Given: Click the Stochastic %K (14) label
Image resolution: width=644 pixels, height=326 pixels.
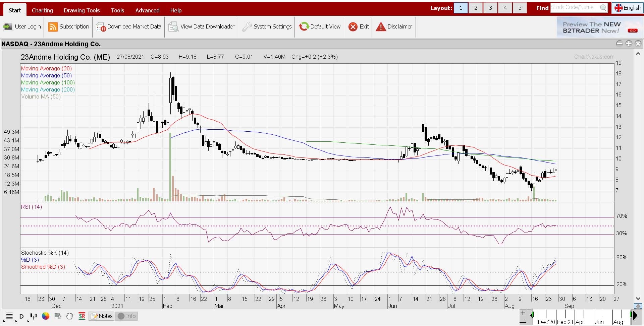Looking at the screenshot, I should click(x=45, y=253).
